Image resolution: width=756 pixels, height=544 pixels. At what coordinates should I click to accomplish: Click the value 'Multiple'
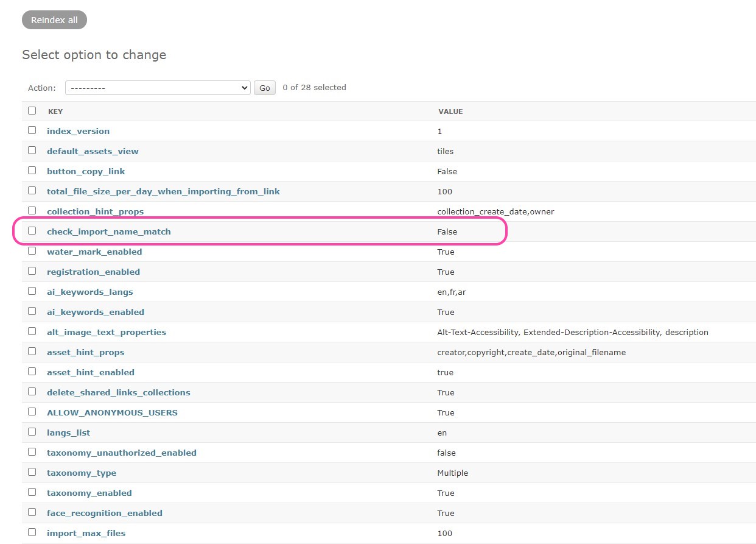(452, 473)
